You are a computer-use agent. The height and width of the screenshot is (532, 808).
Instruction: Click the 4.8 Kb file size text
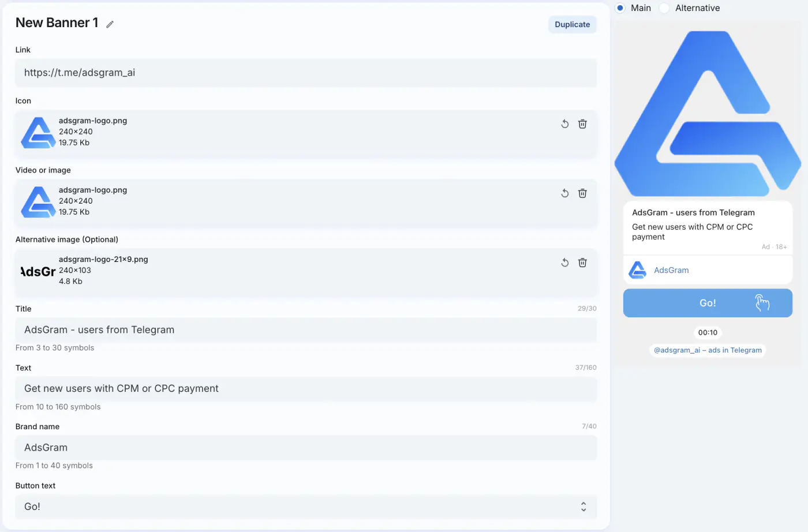tap(70, 282)
